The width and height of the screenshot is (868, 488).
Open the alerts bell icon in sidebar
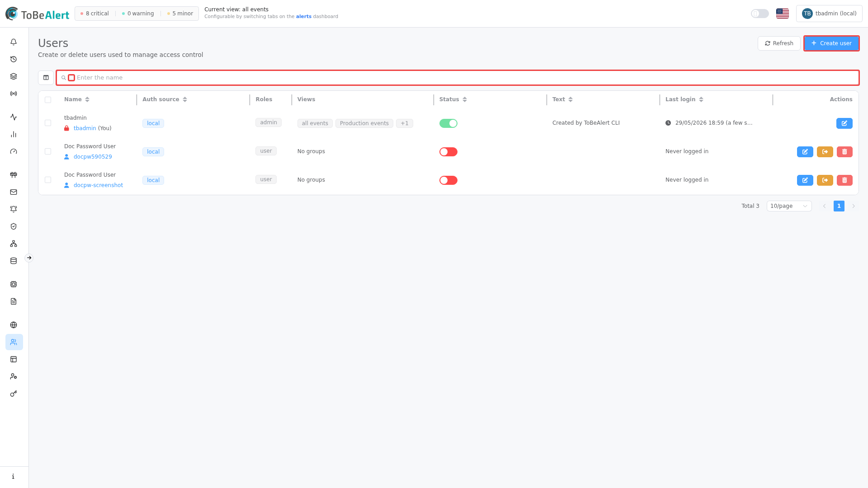tap(14, 42)
